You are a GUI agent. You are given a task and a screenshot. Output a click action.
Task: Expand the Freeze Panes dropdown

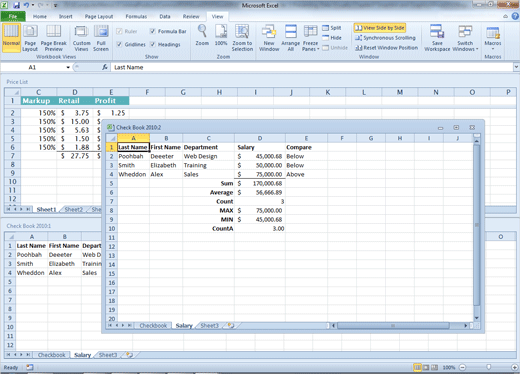(311, 38)
